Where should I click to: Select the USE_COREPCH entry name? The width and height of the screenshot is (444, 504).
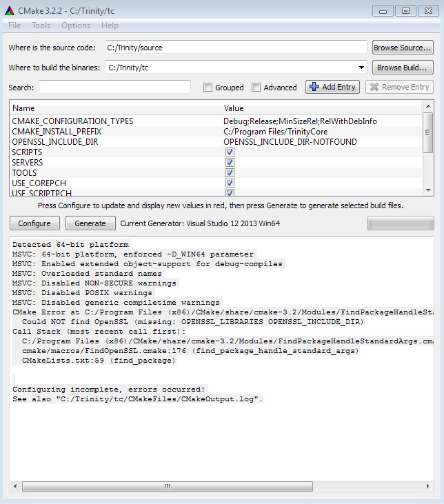[39, 183]
